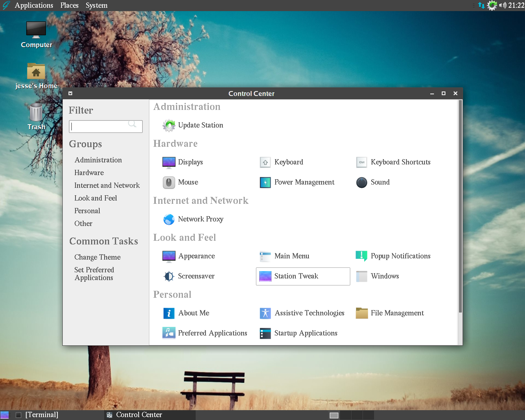This screenshot has height=420, width=525.
Task: Open Screensaver settings icon
Action: pos(169,276)
